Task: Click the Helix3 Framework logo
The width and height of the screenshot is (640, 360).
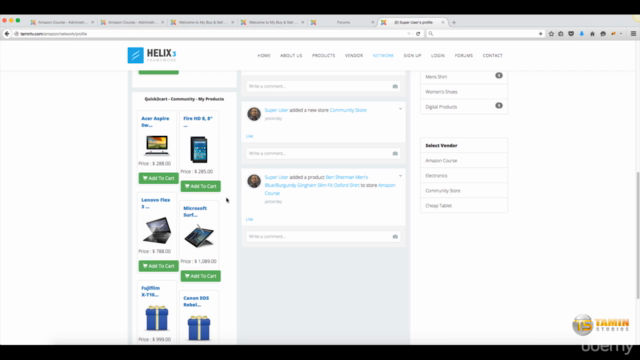Action: pos(152,55)
